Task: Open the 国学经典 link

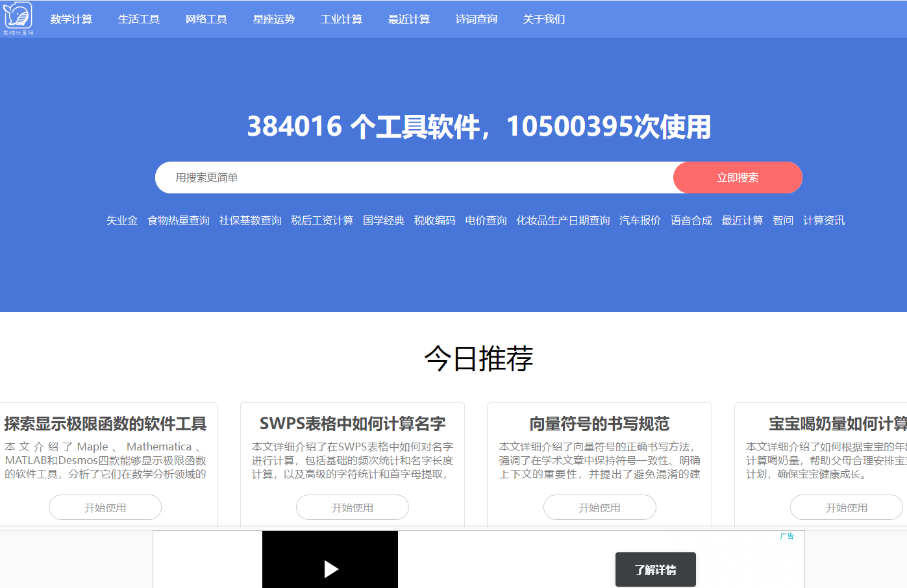Action: [x=384, y=221]
